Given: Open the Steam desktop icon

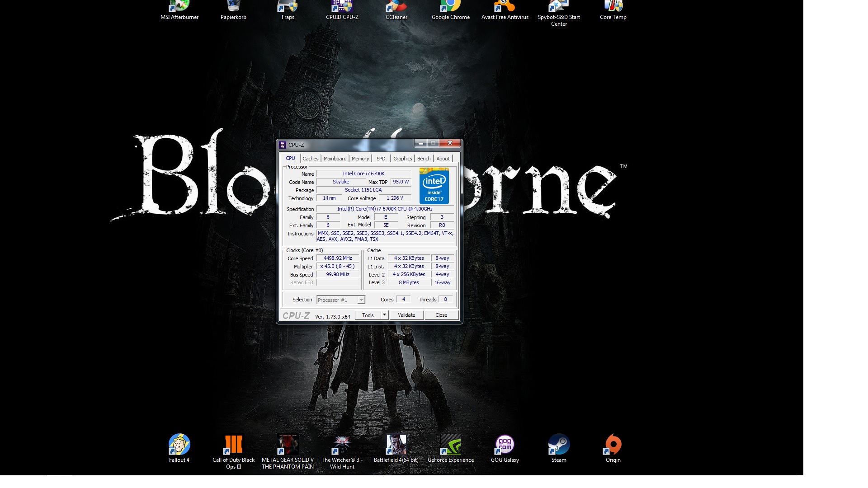Looking at the screenshot, I should pyautogui.click(x=559, y=445).
